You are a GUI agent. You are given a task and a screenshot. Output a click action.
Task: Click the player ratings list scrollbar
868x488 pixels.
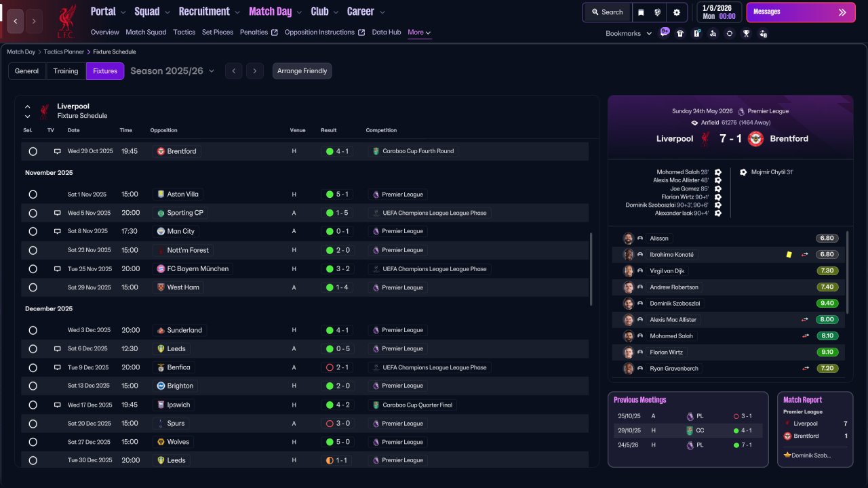[848, 271]
